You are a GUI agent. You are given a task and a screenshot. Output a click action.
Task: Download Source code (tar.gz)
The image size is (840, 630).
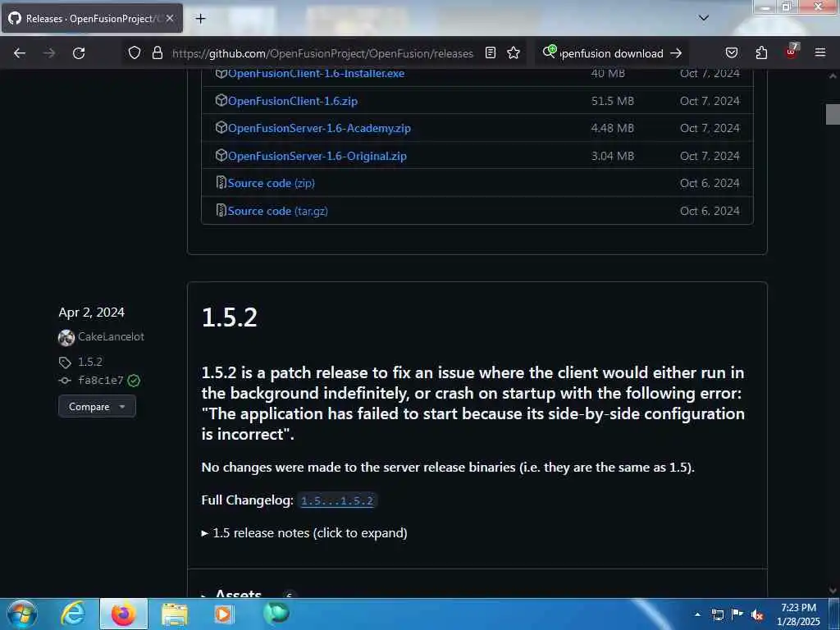(277, 211)
